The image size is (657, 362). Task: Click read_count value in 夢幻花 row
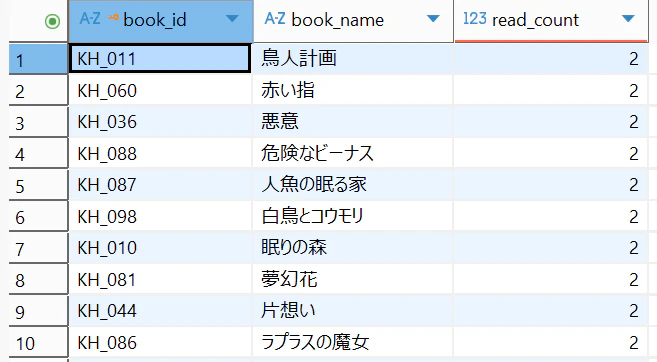(x=634, y=279)
